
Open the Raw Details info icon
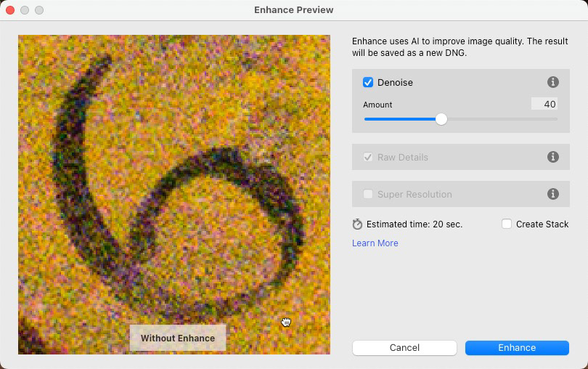click(x=552, y=156)
